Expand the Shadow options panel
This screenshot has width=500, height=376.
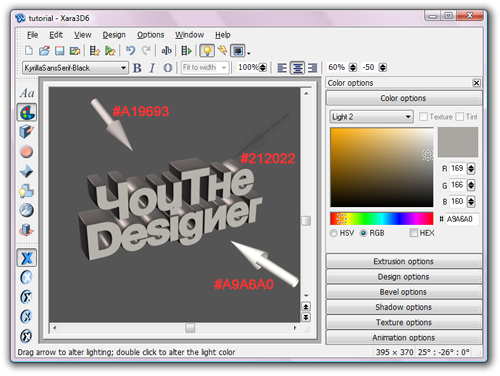[404, 307]
